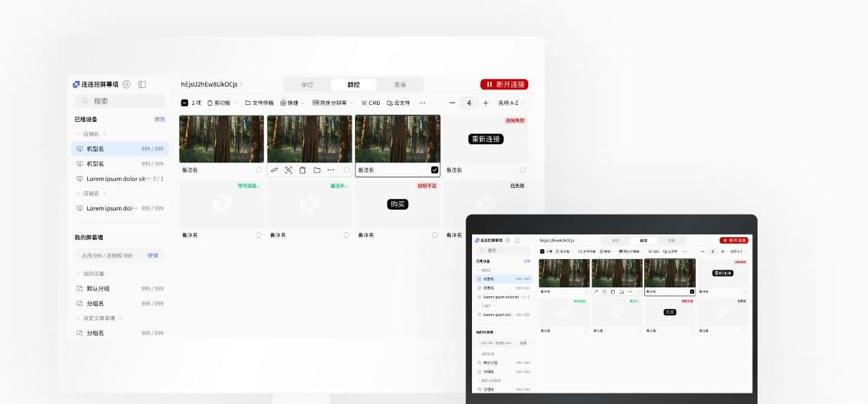Image resolution: width=868 pixels, height=404 pixels.
Task: Click the screenshot capture icon on second device card
Action: tap(288, 170)
